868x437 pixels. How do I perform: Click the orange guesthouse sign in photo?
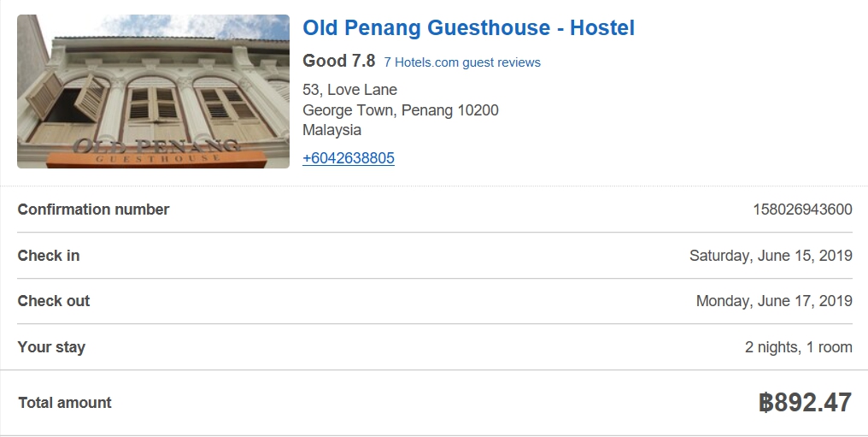pos(154,156)
